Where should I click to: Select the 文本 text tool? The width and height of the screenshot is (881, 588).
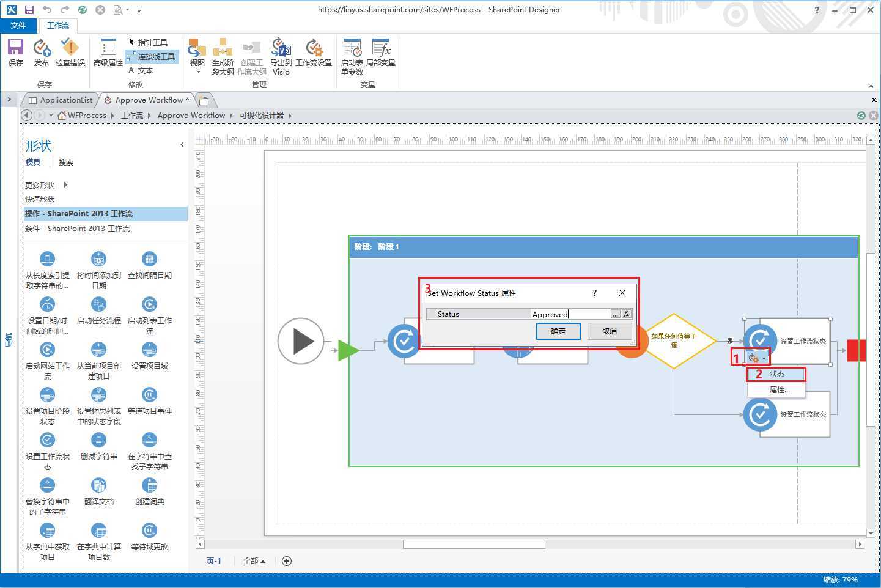[x=140, y=70]
